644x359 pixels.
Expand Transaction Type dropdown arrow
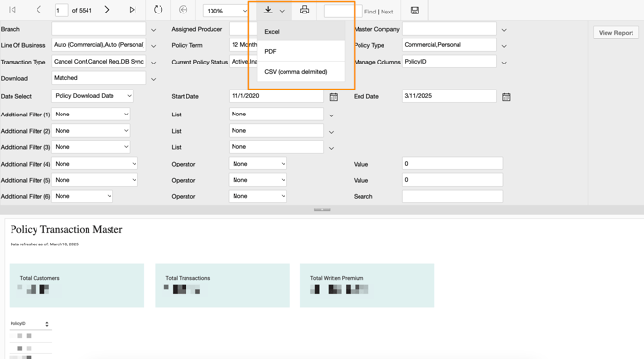pyautogui.click(x=153, y=63)
